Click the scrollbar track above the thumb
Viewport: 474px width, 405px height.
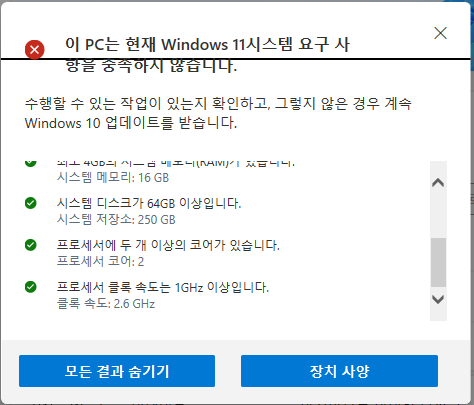438,213
